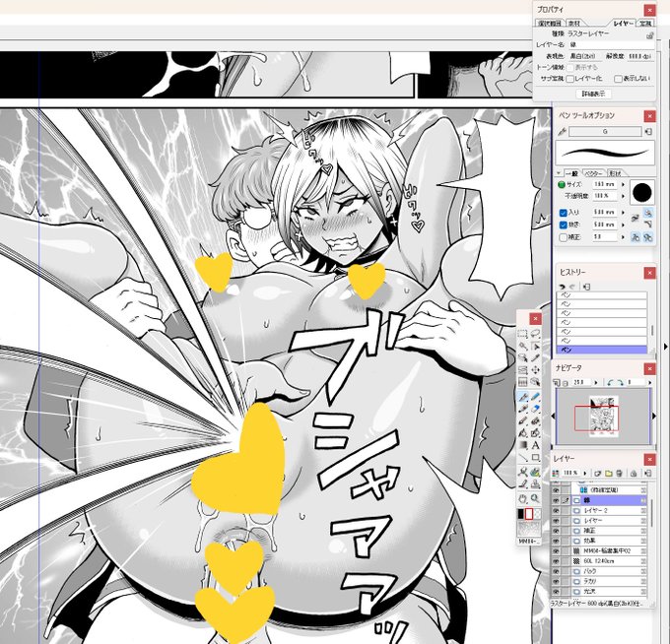Screen dimensions: 670x644
Task: Select the Hand grab tool
Action: pos(522,498)
